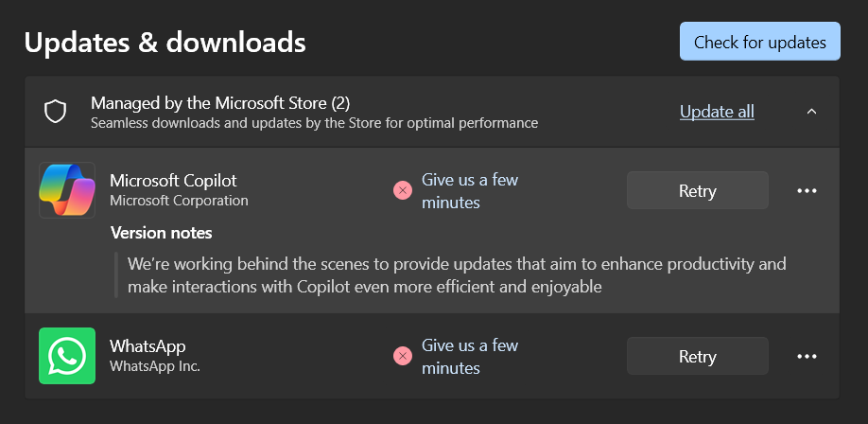Open the WhatsApp app title
The width and height of the screenshot is (868, 424).
pos(148,346)
